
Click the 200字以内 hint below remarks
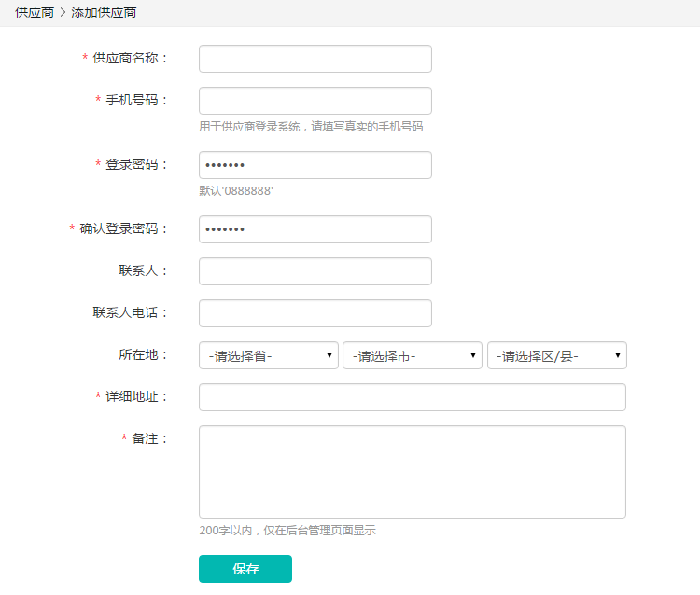tap(287, 531)
